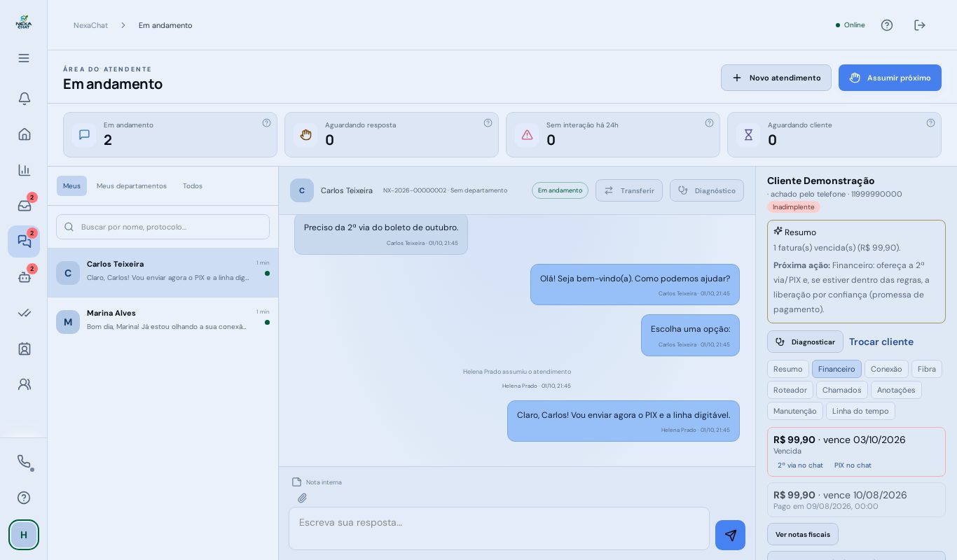Open notifications bell in sidebar

24,99
